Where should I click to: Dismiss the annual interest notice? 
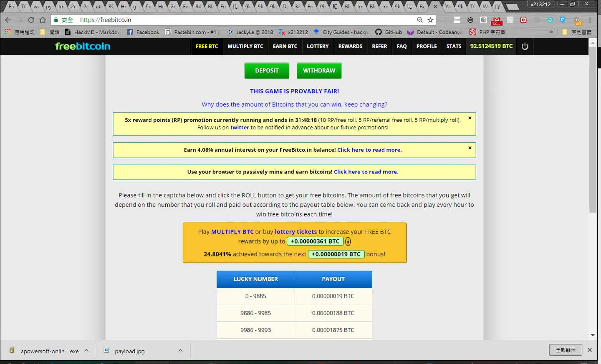[x=470, y=148]
